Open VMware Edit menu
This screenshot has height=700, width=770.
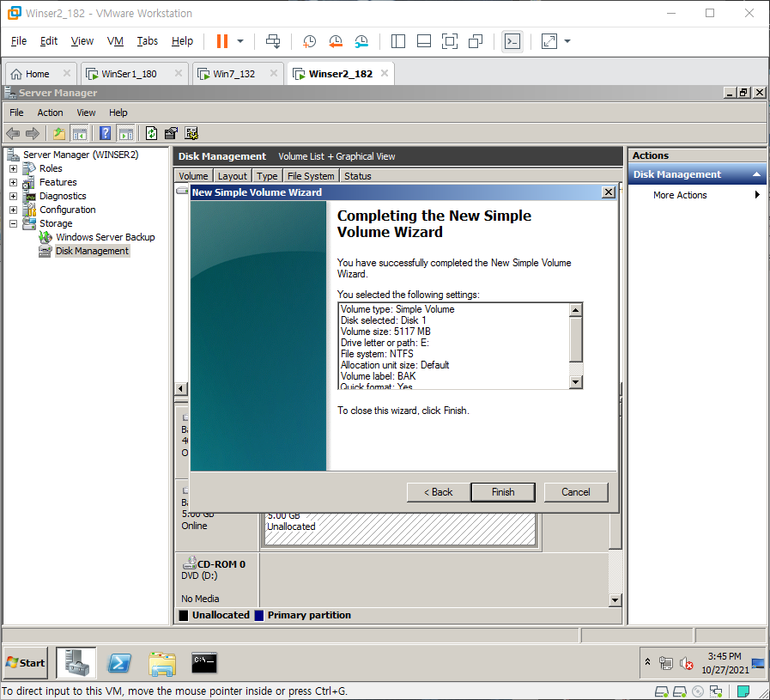pos(49,40)
